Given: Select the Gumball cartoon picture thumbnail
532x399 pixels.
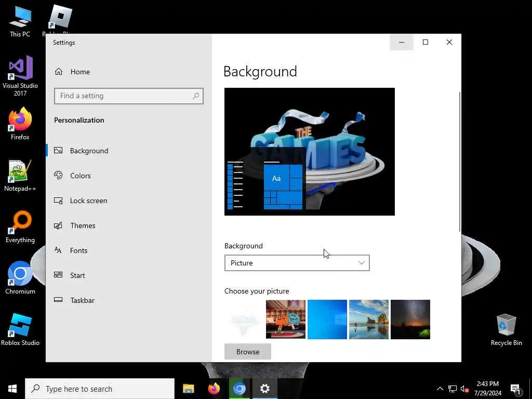Looking at the screenshot, I should coord(286,320).
